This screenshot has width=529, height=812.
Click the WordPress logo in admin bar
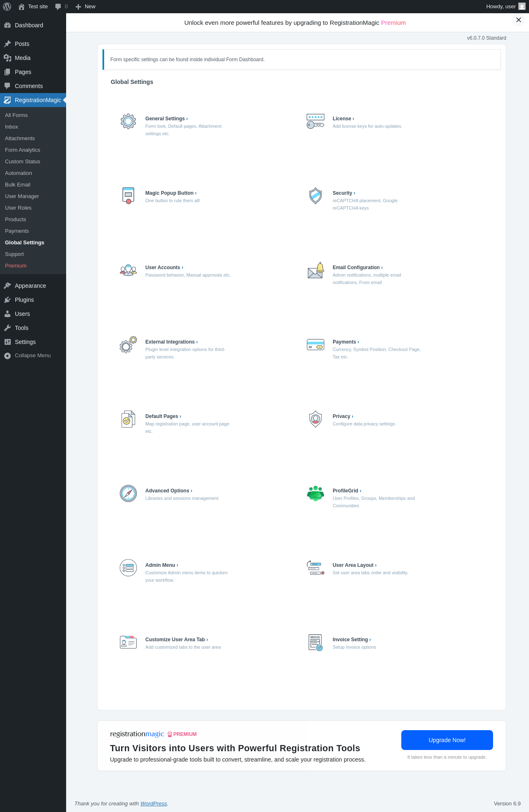click(x=7, y=7)
